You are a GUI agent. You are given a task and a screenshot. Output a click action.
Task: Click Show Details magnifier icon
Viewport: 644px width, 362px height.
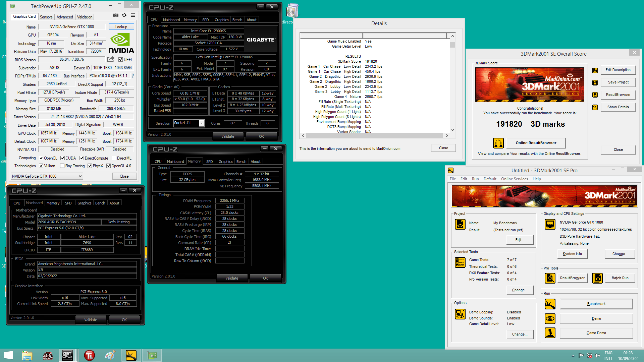click(x=595, y=107)
